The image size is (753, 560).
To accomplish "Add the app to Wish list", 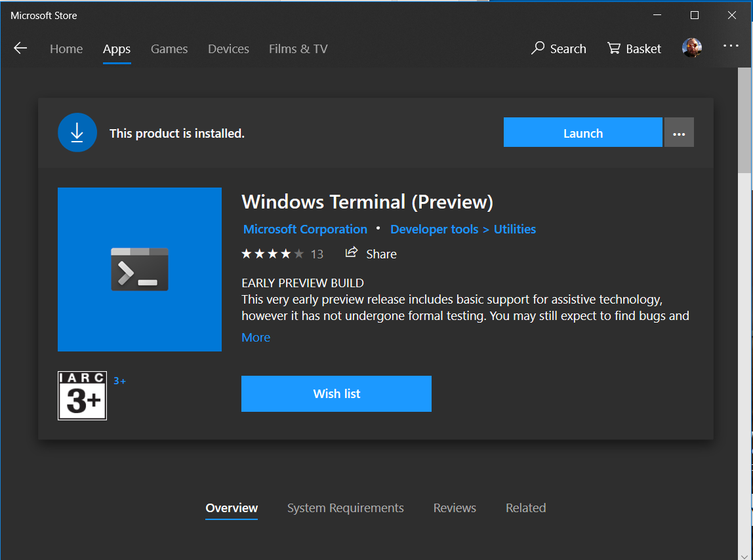I will pyautogui.click(x=336, y=394).
